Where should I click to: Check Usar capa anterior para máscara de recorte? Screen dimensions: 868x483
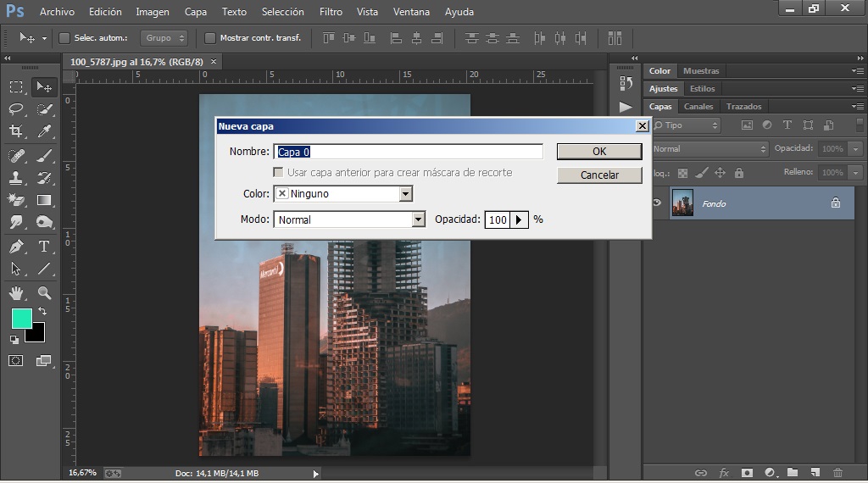tap(278, 173)
